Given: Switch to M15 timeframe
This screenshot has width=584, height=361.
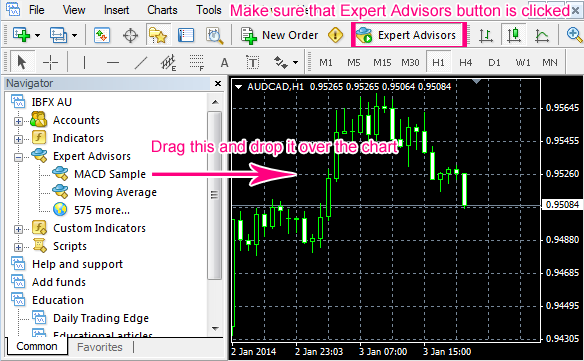Looking at the screenshot, I should [382, 63].
